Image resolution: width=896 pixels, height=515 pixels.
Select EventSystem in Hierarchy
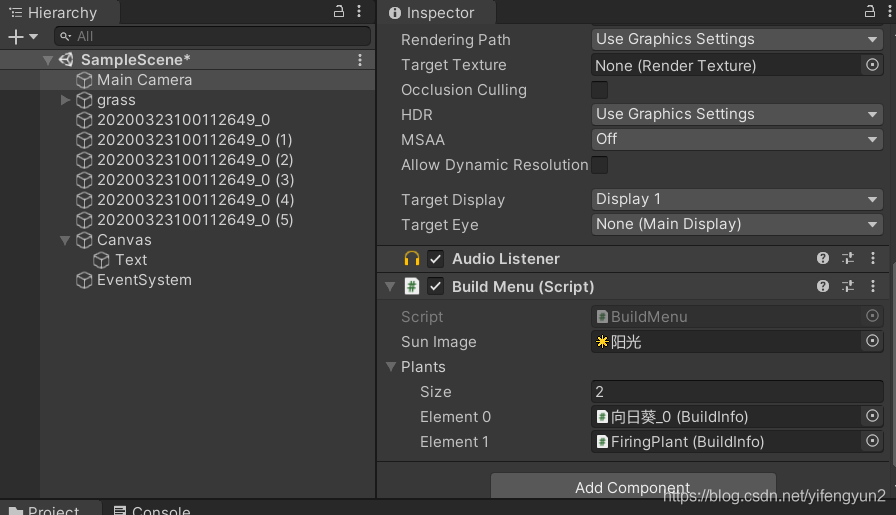pyautogui.click(x=144, y=280)
